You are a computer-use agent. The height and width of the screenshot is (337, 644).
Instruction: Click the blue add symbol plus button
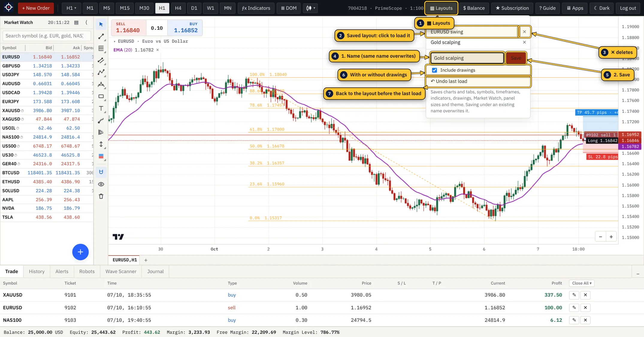(x=80, y=252)
